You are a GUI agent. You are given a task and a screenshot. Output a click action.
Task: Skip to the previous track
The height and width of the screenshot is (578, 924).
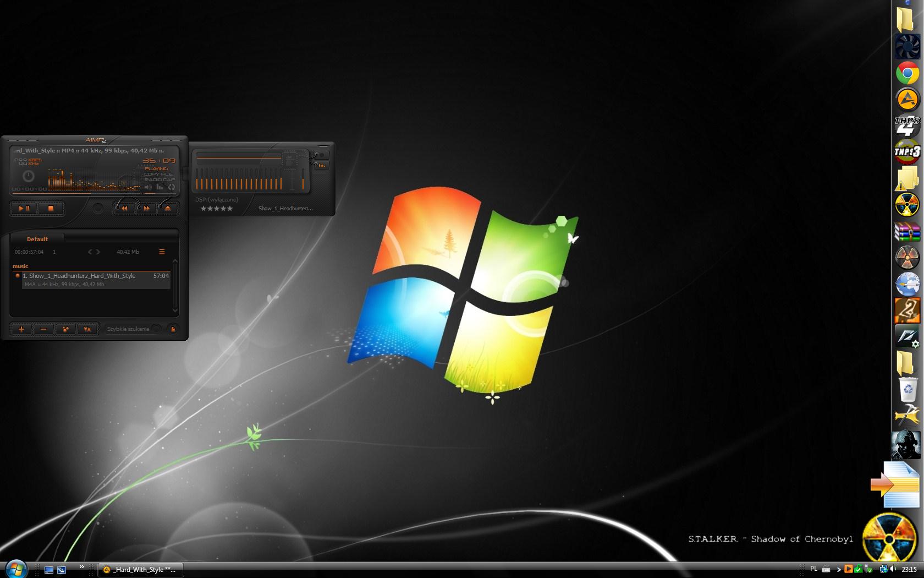click(x=125, y=208)
